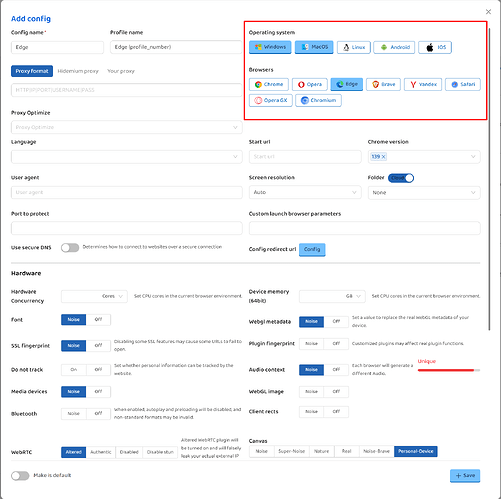Switch to the Your proxy tab
Screen dimensions: 501x499
pyautogui.click(x=121, y=71)
